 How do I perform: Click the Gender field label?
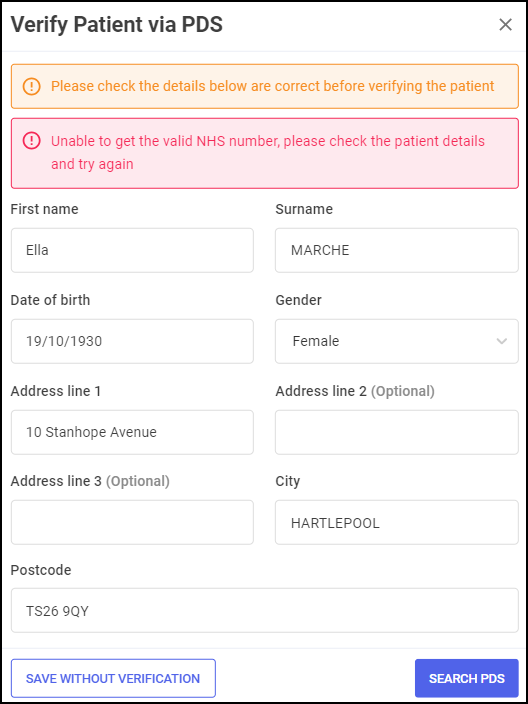(299, 300)
